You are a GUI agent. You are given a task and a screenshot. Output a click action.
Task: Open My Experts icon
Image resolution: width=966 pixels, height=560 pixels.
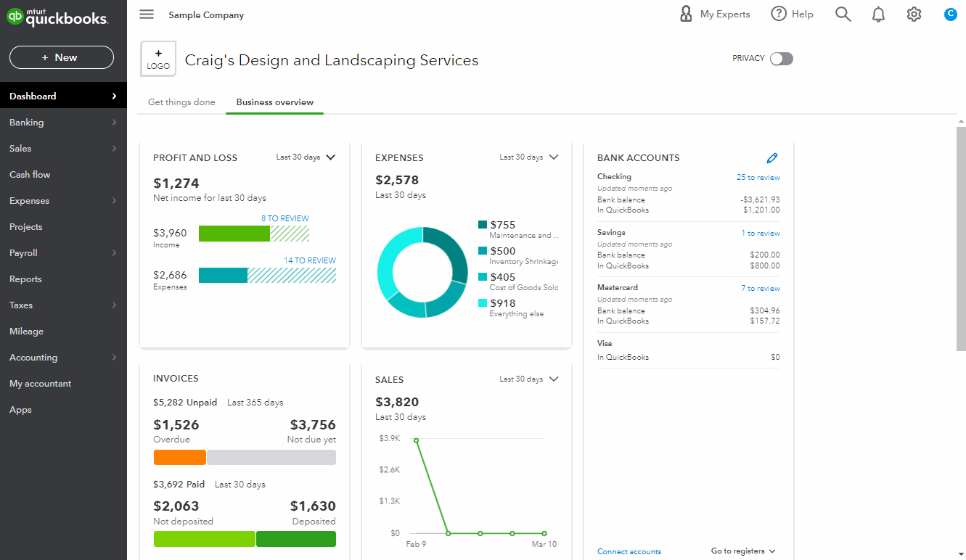pyautogui.click(x=686, y=14)
